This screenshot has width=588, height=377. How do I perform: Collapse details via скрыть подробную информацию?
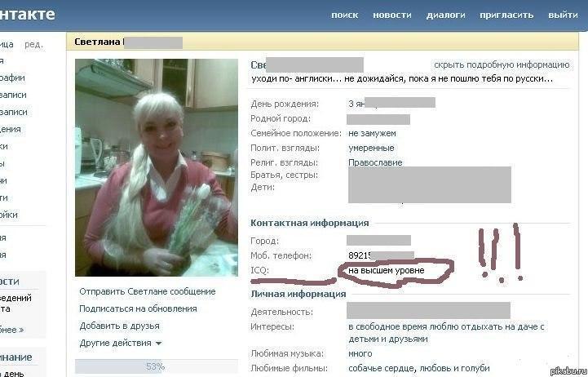[501, 64]
